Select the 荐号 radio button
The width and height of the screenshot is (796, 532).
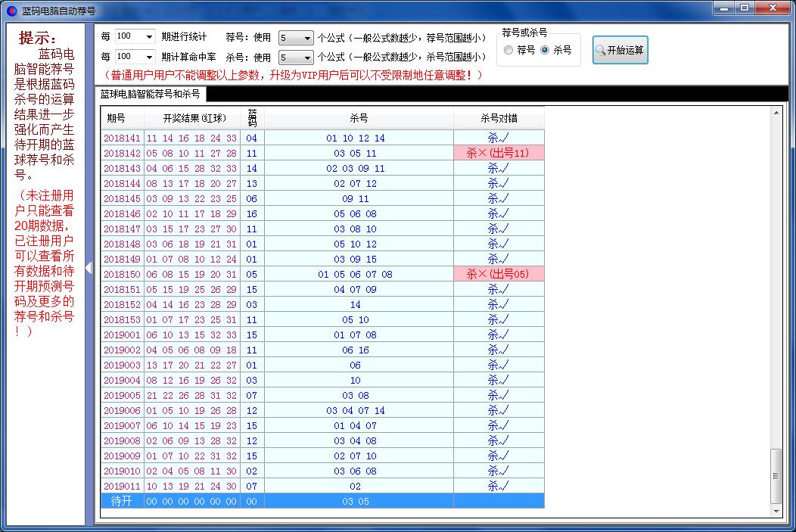pyautogui.click(x=507, y=50)
